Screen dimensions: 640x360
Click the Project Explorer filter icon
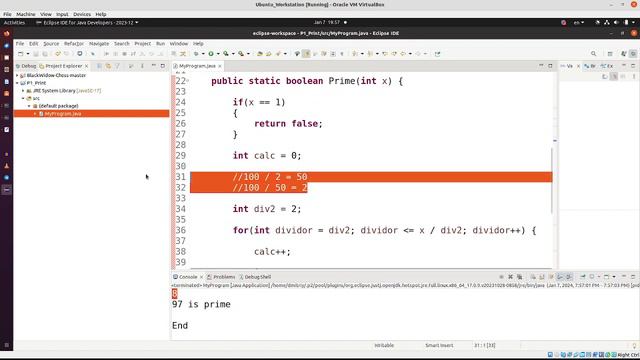coord(118,66)
